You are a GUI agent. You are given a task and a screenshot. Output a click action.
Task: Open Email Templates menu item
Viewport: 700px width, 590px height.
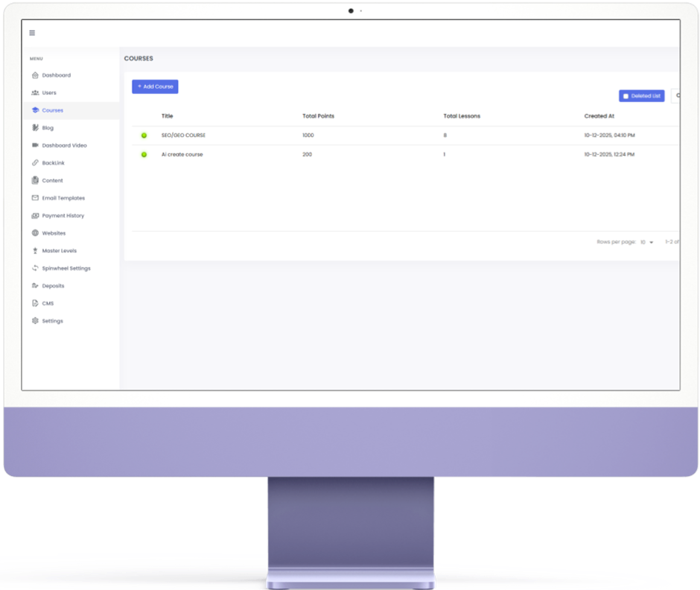tap(71, 198)
